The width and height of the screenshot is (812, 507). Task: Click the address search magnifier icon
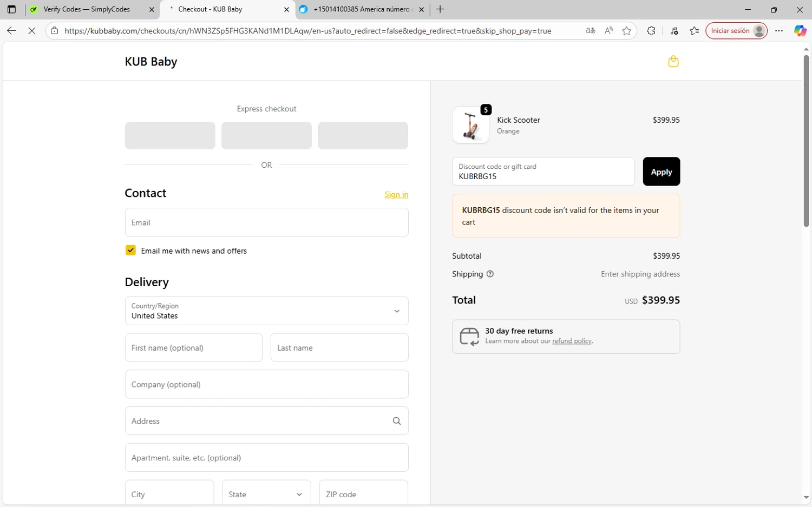click(397, 421)
